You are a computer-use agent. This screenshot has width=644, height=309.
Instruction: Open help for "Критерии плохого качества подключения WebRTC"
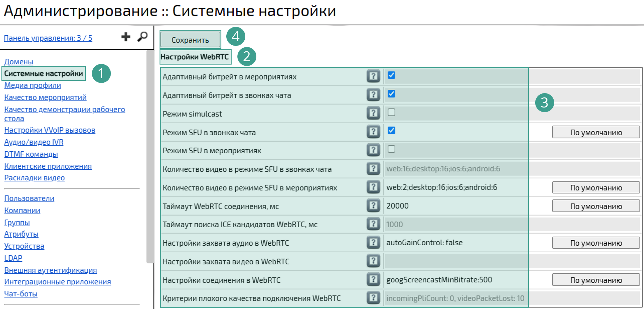click(x=373, y=298)
